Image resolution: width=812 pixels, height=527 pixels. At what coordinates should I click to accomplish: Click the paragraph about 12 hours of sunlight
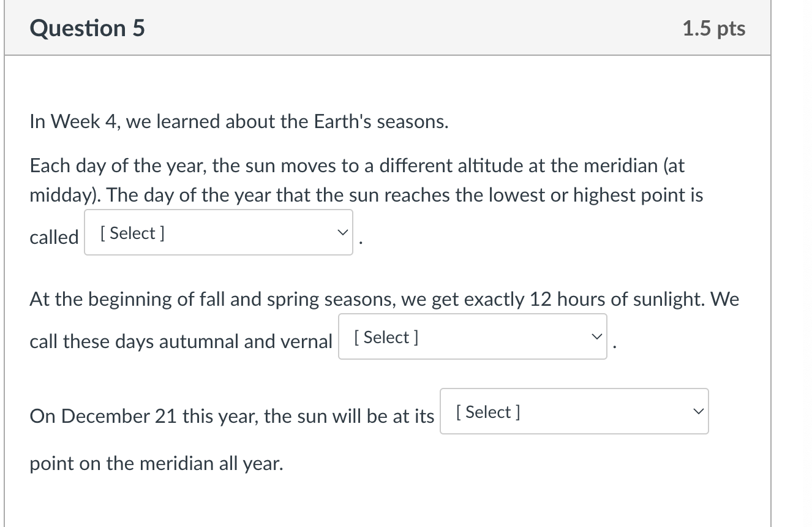coord(380,299)
